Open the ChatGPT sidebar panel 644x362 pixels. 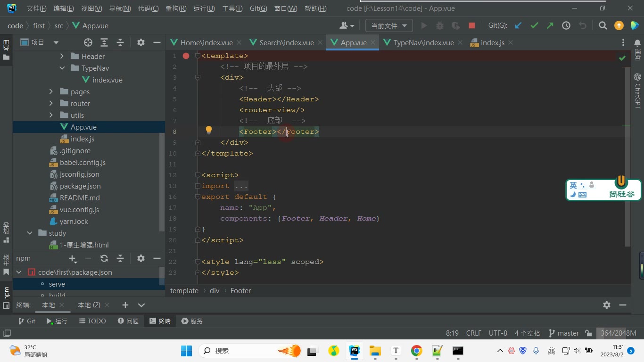coord(637,90)
